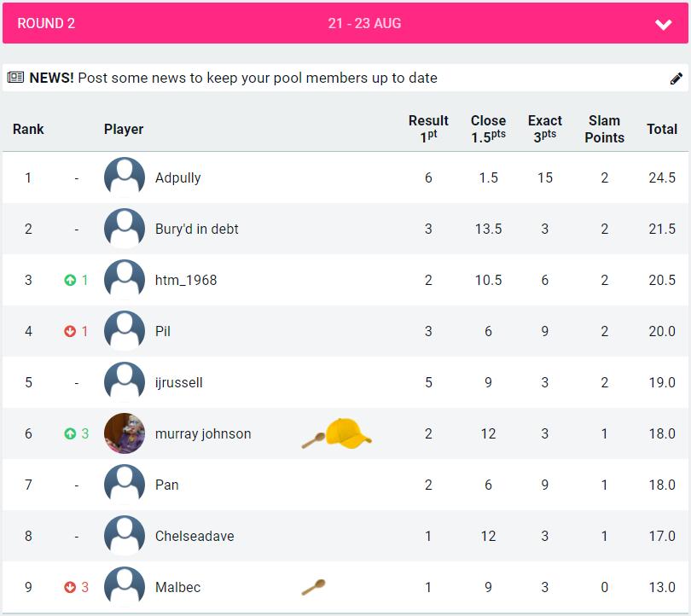Screen dimensions: 691x616
Task: Click the Exact 3pts column header
Action: (544, 129)
